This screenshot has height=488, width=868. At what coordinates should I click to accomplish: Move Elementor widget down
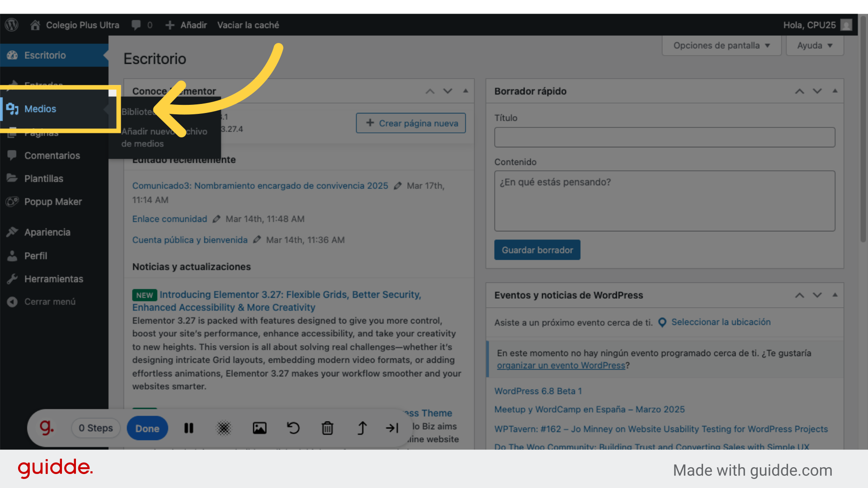[x=448, y=91]
